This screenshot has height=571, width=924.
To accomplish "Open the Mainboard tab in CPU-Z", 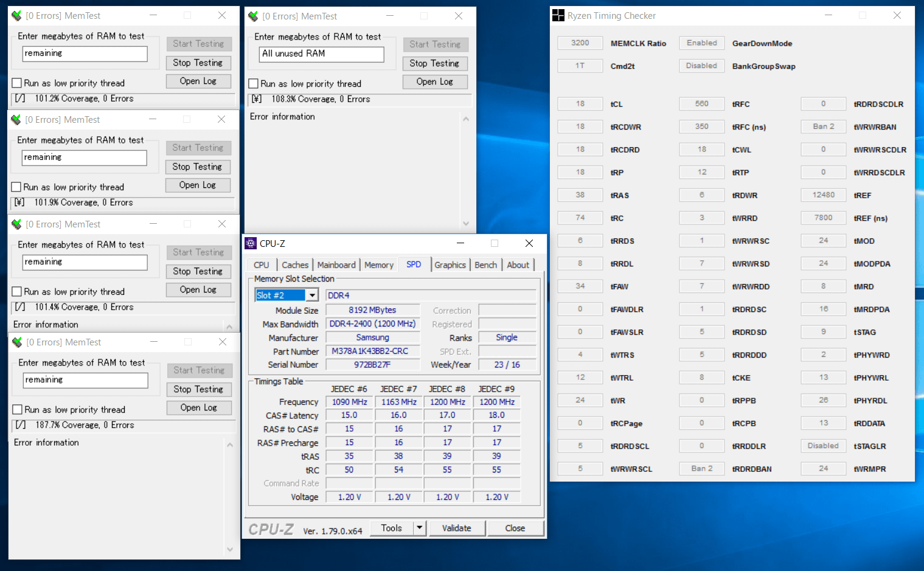I will point(336,265).
